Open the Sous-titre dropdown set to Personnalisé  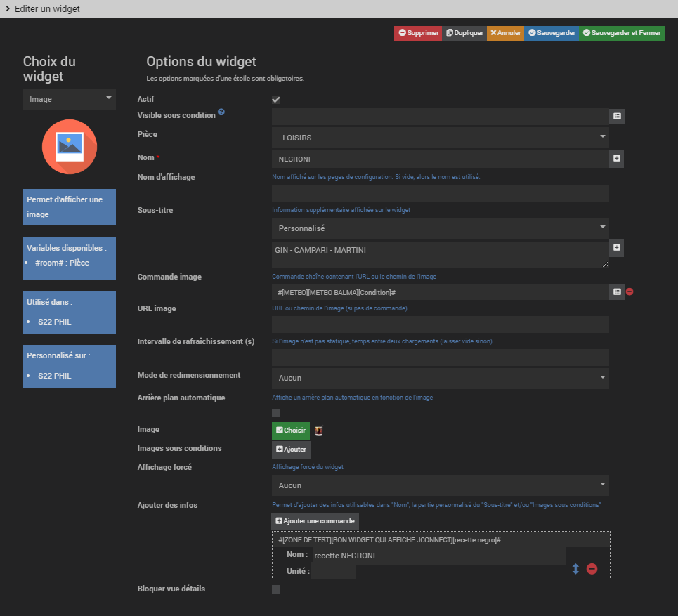440,228
